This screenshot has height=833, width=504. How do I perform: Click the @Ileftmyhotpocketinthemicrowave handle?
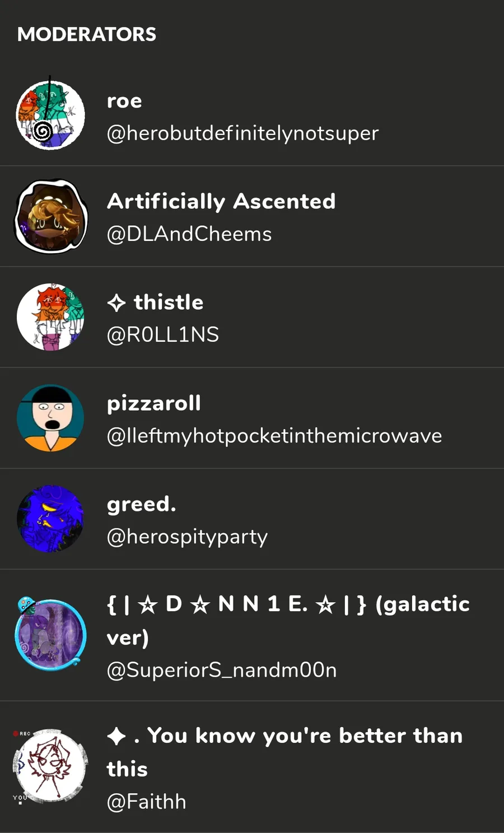pos(274,436)
